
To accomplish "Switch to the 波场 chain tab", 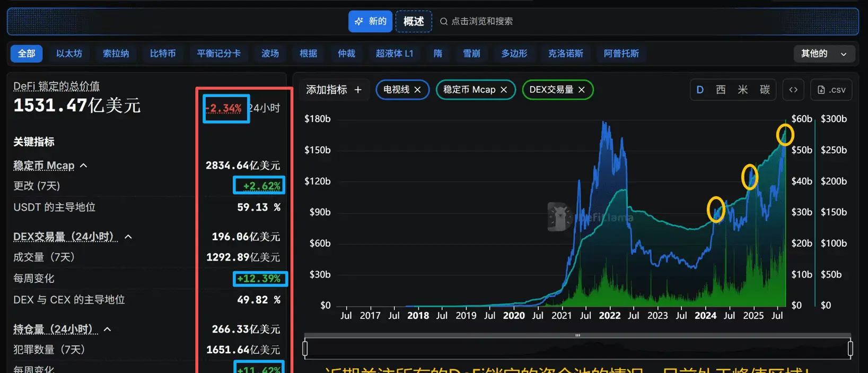I will click(x=270, y=54).
